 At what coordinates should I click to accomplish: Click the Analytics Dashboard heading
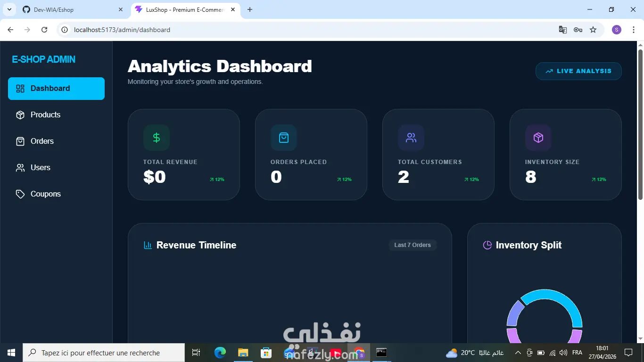pyautogui.click(x=220, y=66)
